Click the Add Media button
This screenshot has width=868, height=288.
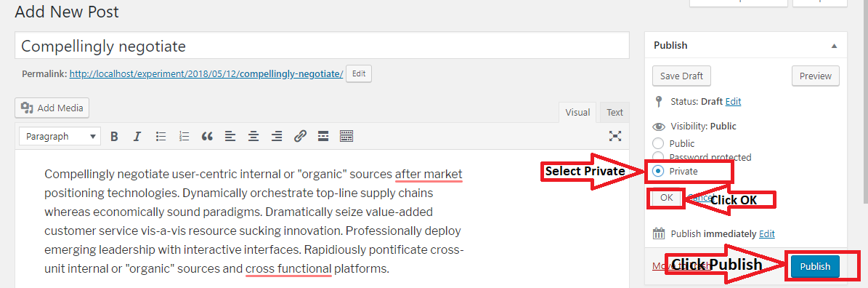coord(52,108)
